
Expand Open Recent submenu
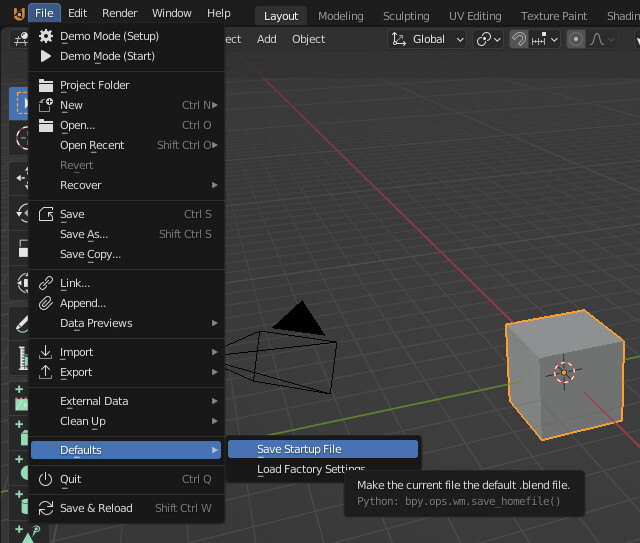(x=127, y=145)
